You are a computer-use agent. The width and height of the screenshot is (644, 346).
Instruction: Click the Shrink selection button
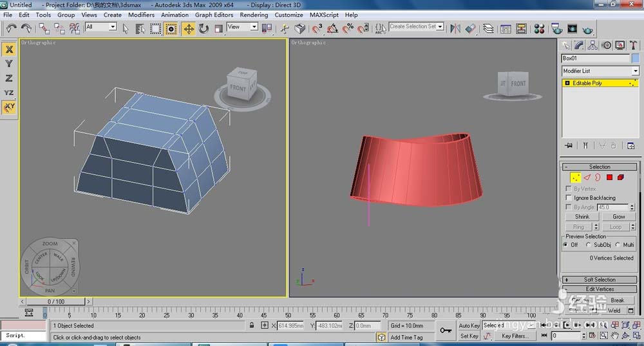click(582, 217)
